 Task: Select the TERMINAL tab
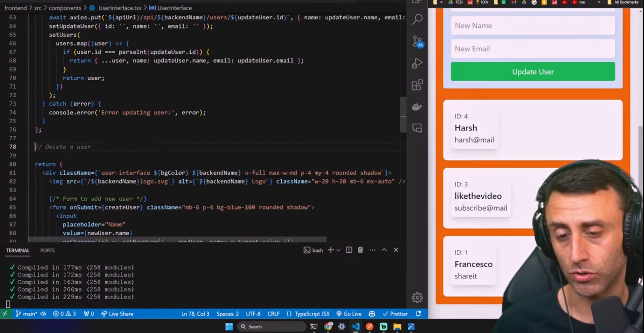point(18,250)
